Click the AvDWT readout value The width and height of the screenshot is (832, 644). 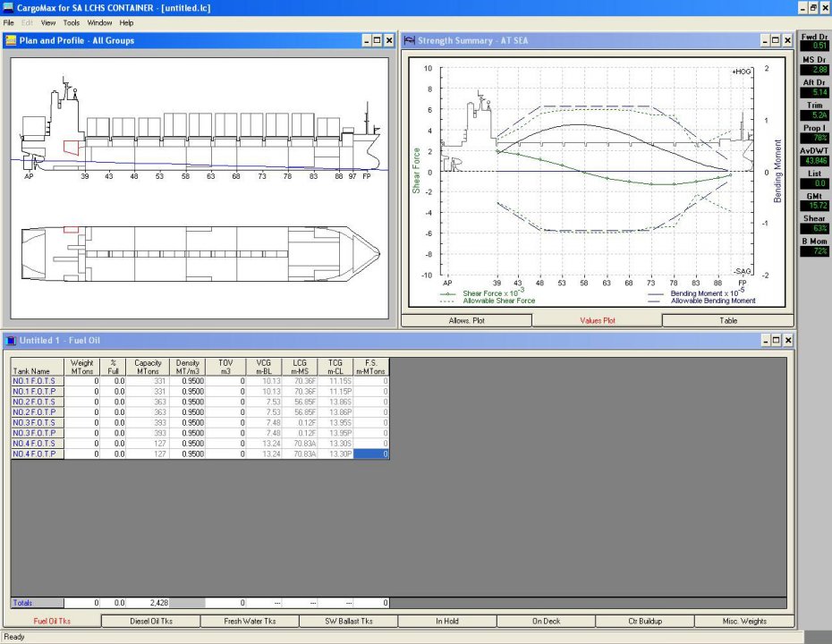pos(814,160)
